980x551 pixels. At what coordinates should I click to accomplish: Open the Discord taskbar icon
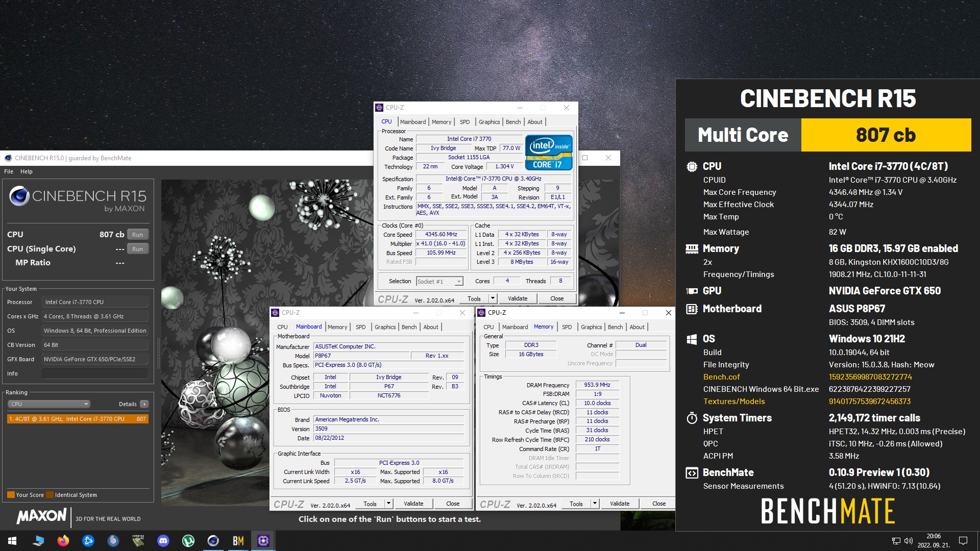point(163,541)
